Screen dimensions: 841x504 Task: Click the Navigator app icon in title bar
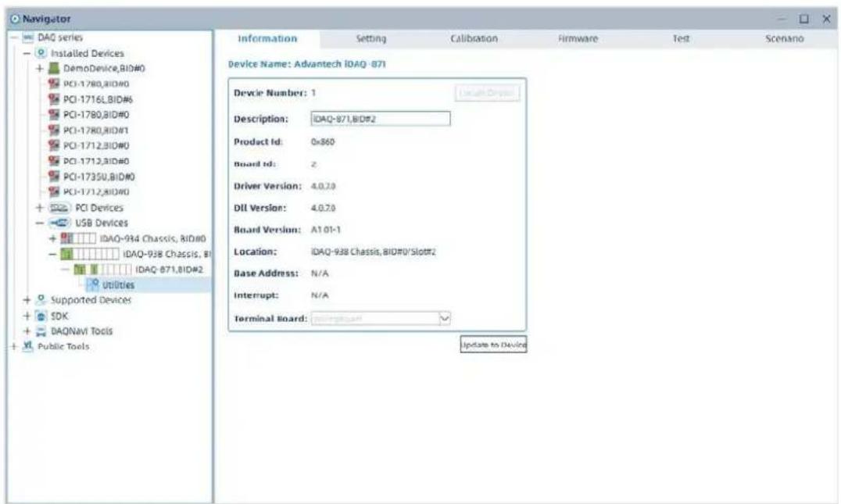click(x=15, y=19)
